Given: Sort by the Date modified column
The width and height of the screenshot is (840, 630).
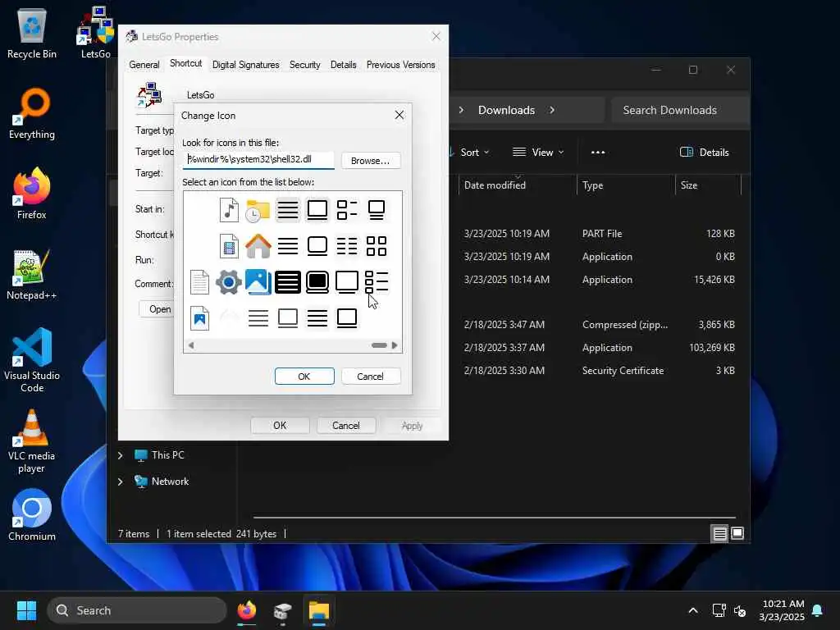Looking at the screenshot, I should pyautogui.click(x=517, y=185).
